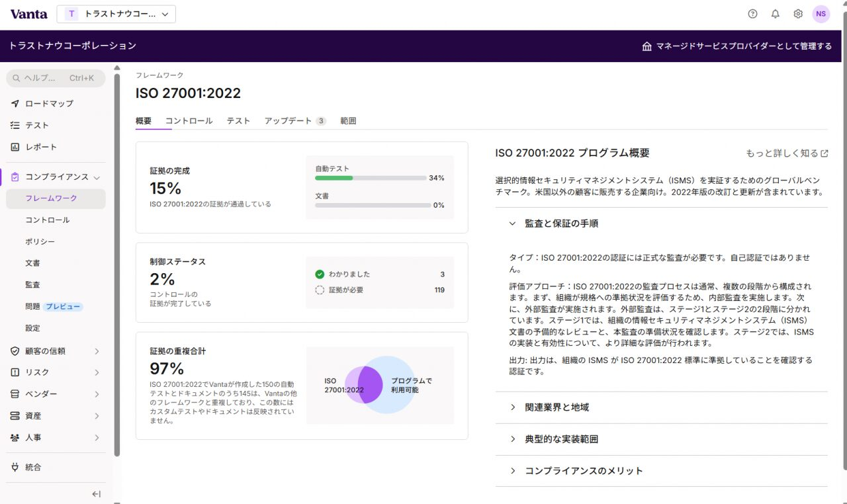
Task: Switch to the テスト tab
Action: [238, 121]
